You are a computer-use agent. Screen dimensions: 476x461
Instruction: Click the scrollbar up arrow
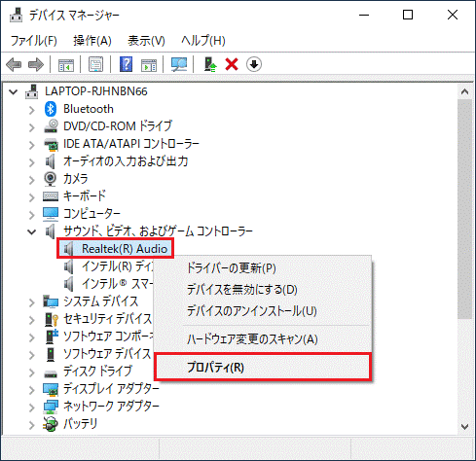tap(464, 91)
